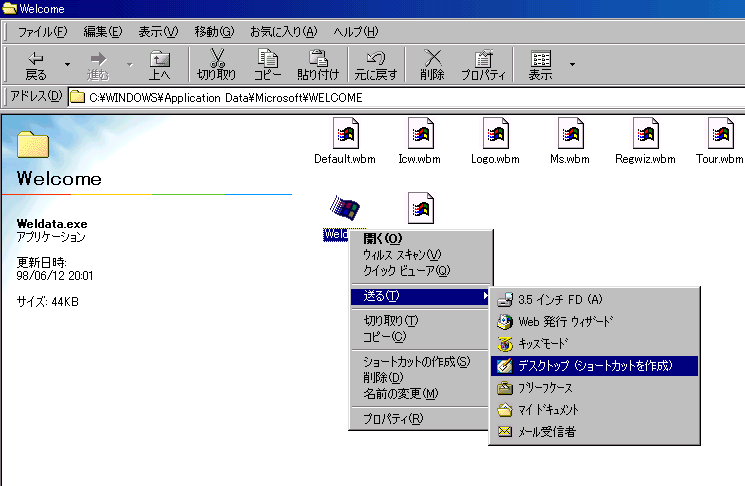Screen dimensions: 745x486
Task: Open the View (表示) menu in menu bar
Action: tap(158, 32)
